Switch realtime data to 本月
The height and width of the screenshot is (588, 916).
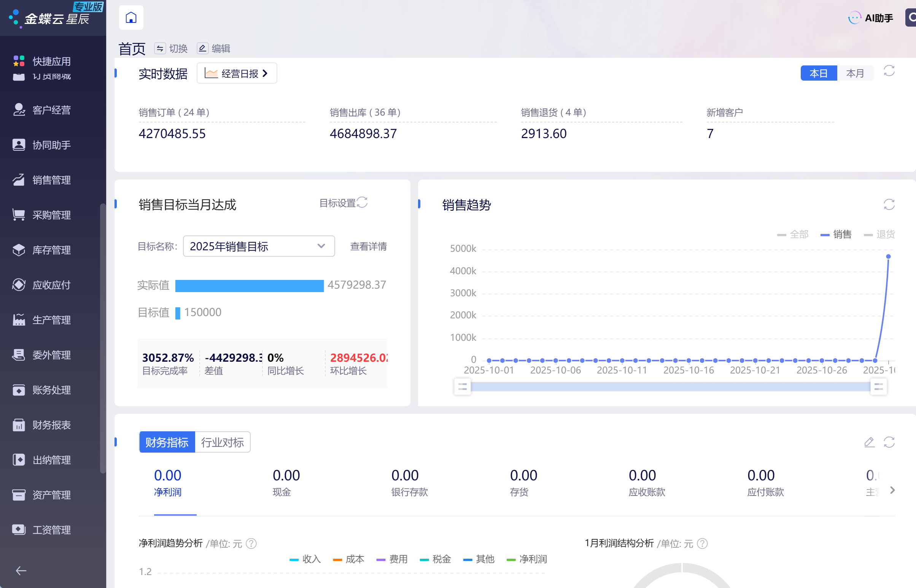point(854,73)
